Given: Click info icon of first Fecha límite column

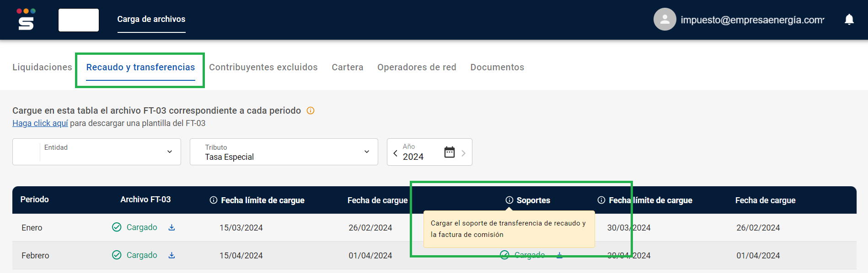Looking at the screenshot, I should 213,200.
